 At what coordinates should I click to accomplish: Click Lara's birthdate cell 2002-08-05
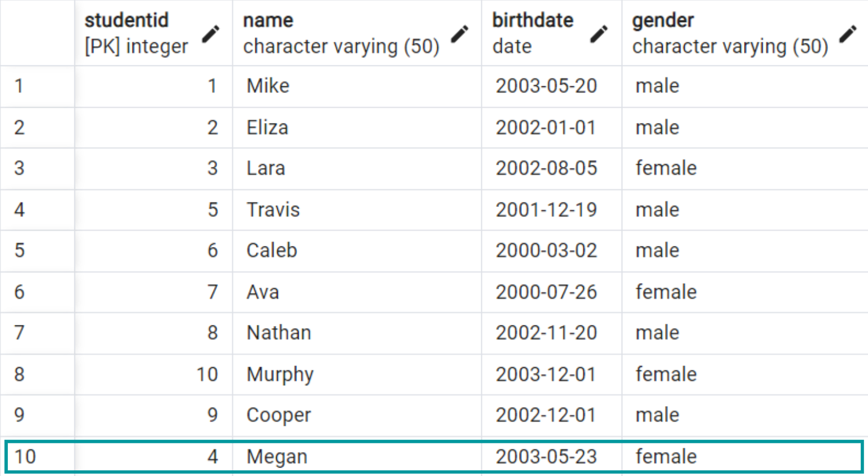[x=546, y=168]
